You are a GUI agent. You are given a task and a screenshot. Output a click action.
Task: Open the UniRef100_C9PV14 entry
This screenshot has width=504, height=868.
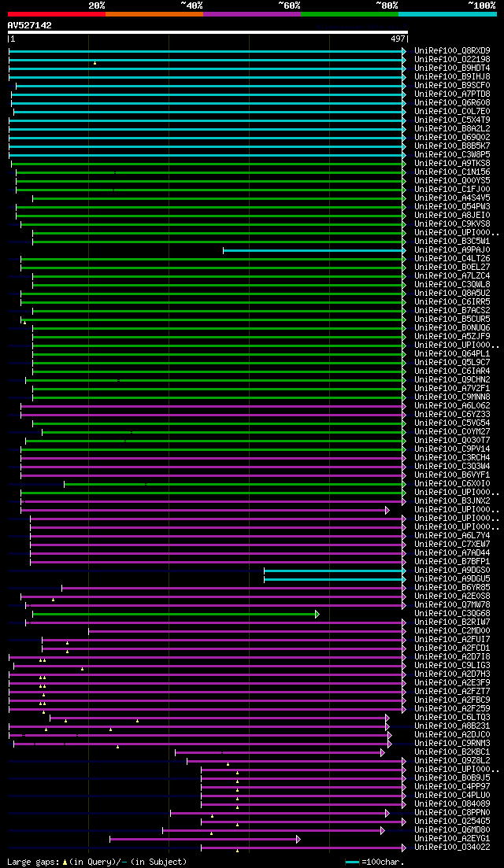point(452,449)
